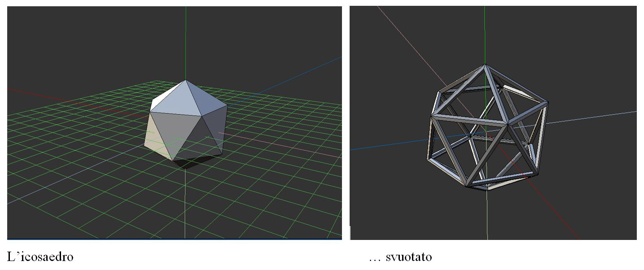Click the "… svuotato" caption text
The image size is (644, 270).
click(399, 257)
